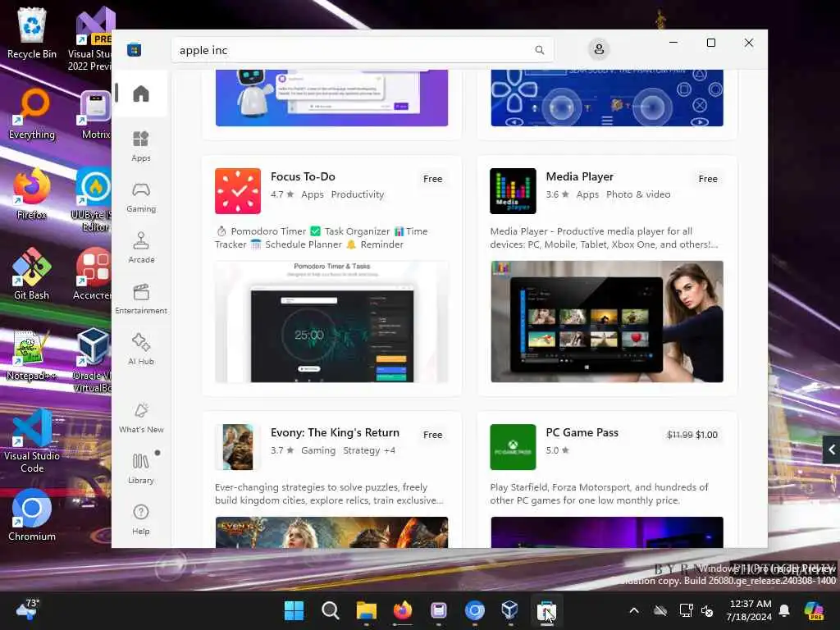
Task: Select the Git Bash desktop shortcut
Action: coord(32,274)
